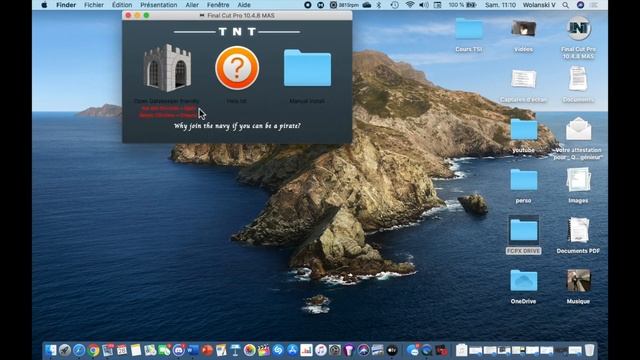The height and width of the screenshot is (360, 640).
Task: Close the Final Cut Pro 10.4.8 MAS window
Action: click(x=128, y=16)
